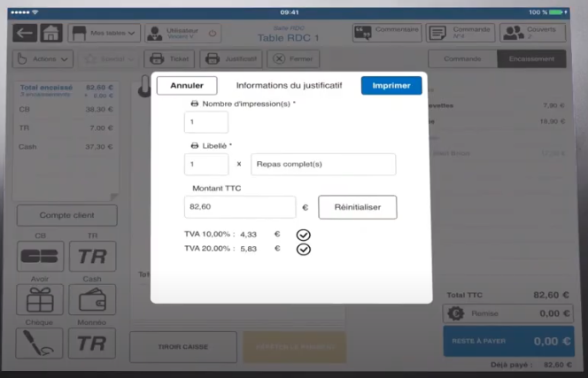Click the Réinitialiser button
This screenshot has height=378, width=588.
pyautogui.click(x=357, y=207)
